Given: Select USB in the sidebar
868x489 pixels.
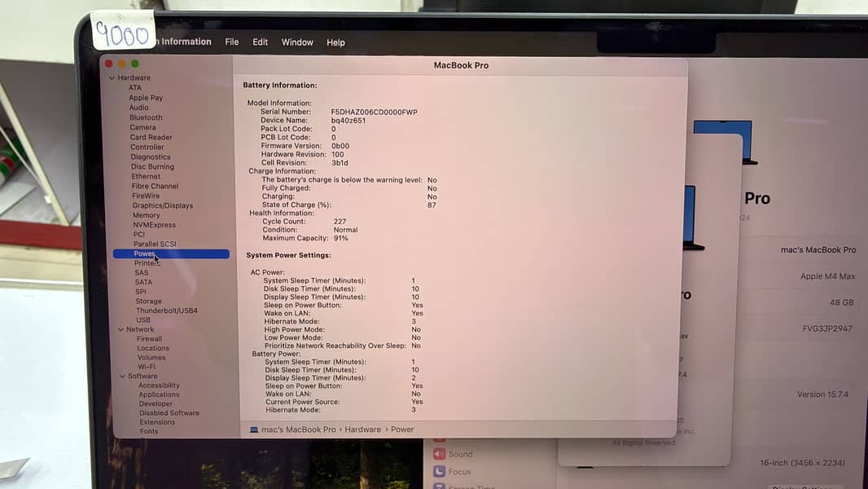Looking at the screenshot, I should click(142, 320).
